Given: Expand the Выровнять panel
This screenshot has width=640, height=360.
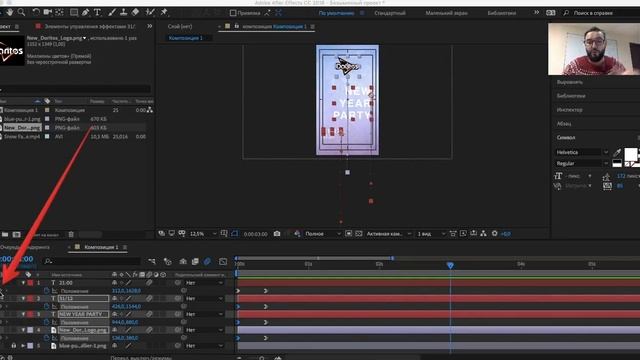Looking at the screenshot, I should [x=569, y=82].
